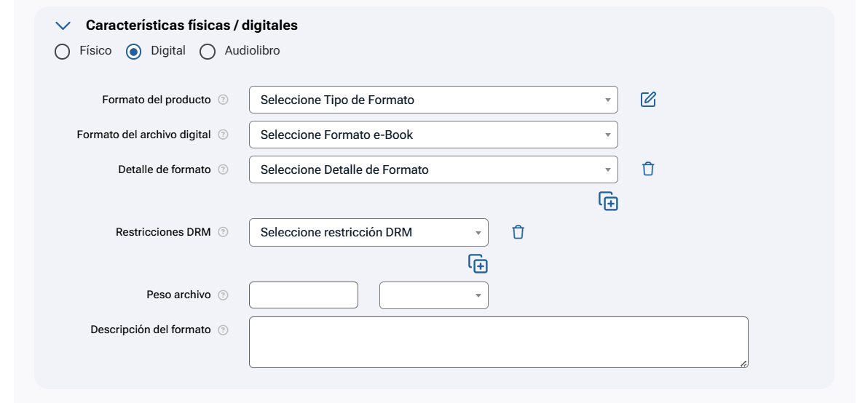Add another Detalle de formato entry
The height and width of the screenshot is (403, 868).
608,201
